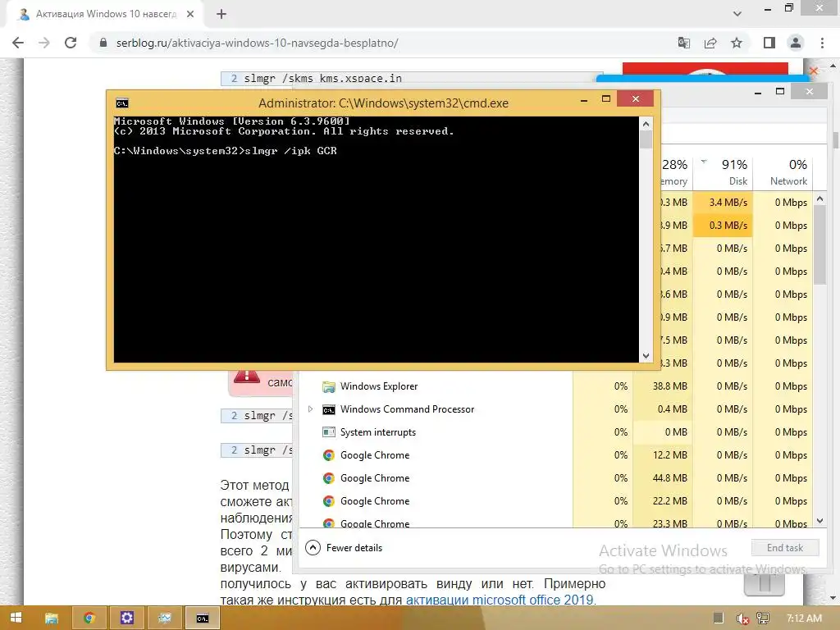840x630 pixels.
Task: Open the gear app in taskbar
Action: coord(127,619)
